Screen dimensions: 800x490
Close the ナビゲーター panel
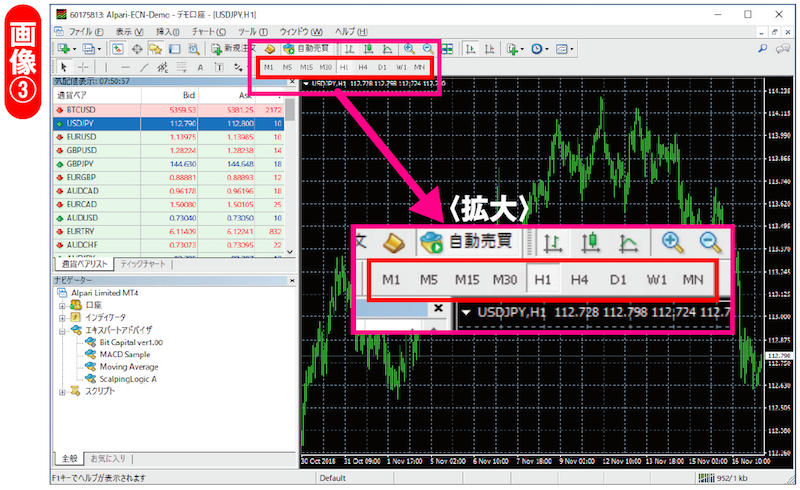tap(292, 281)
